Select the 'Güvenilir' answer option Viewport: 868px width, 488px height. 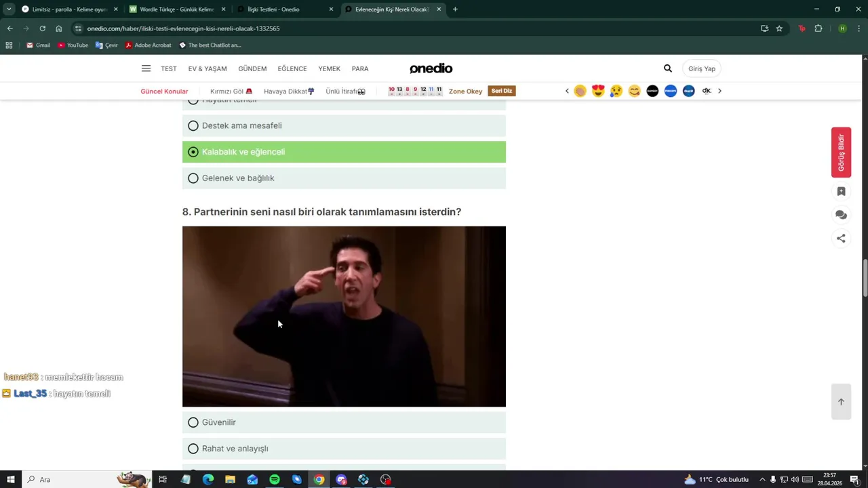[344, 422]
